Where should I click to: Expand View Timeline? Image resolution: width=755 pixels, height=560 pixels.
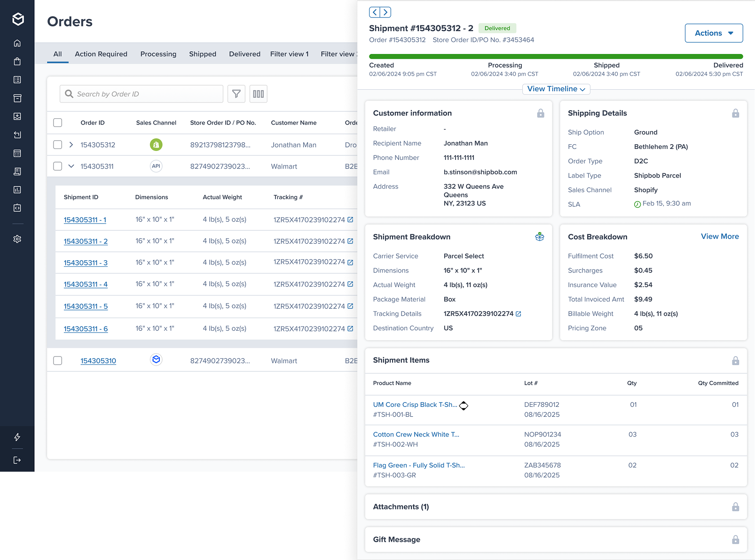[x=556, y=89]
